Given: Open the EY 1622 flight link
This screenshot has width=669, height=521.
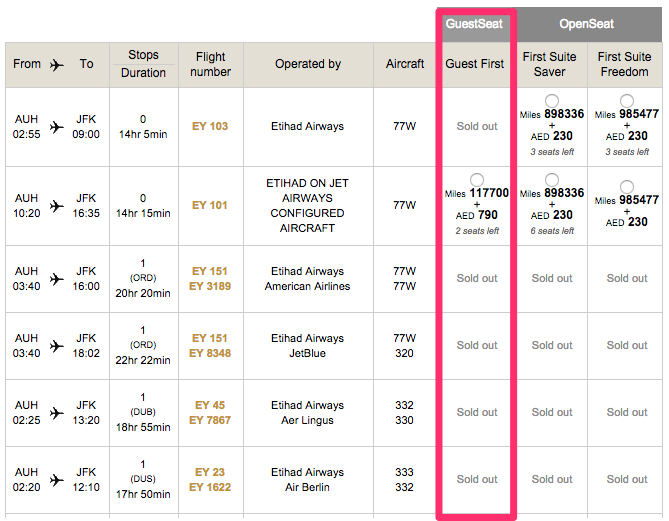Looking at the screenshot, I should tap(211, 488).
